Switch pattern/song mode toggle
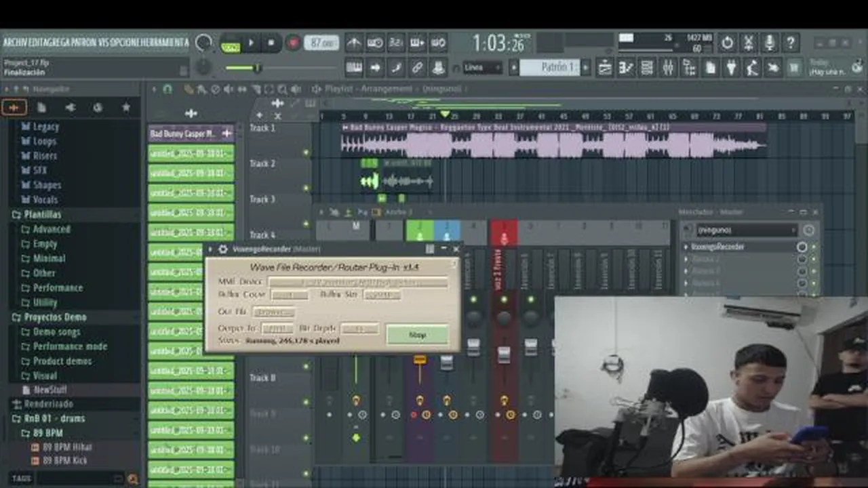This screenshot has height=488, width=868. [231, 43]
